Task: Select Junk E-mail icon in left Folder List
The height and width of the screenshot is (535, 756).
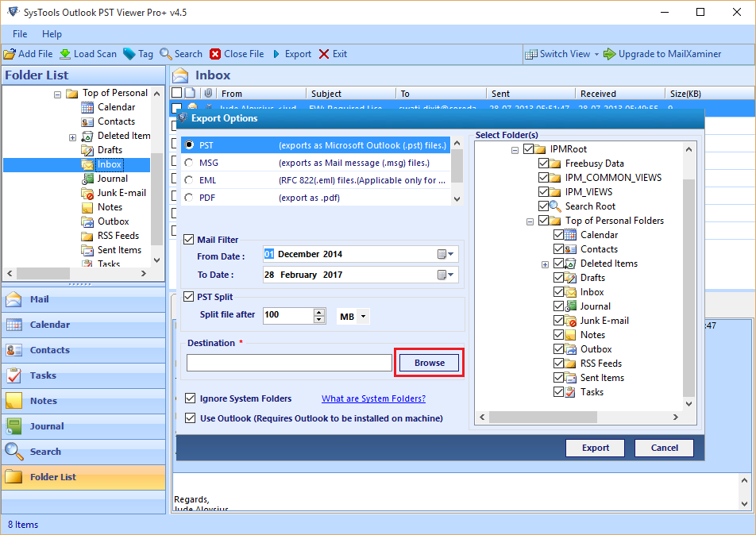Action: pos(87,193)
